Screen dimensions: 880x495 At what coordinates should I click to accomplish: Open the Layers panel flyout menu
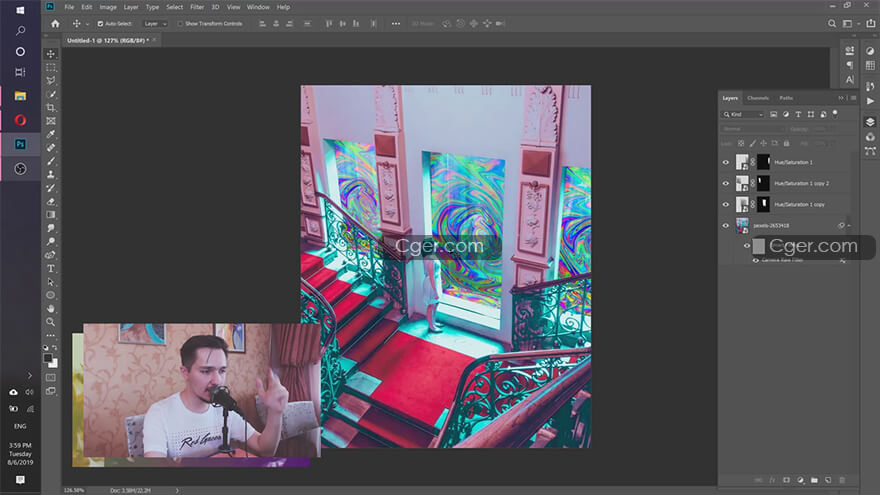(854, 98)
